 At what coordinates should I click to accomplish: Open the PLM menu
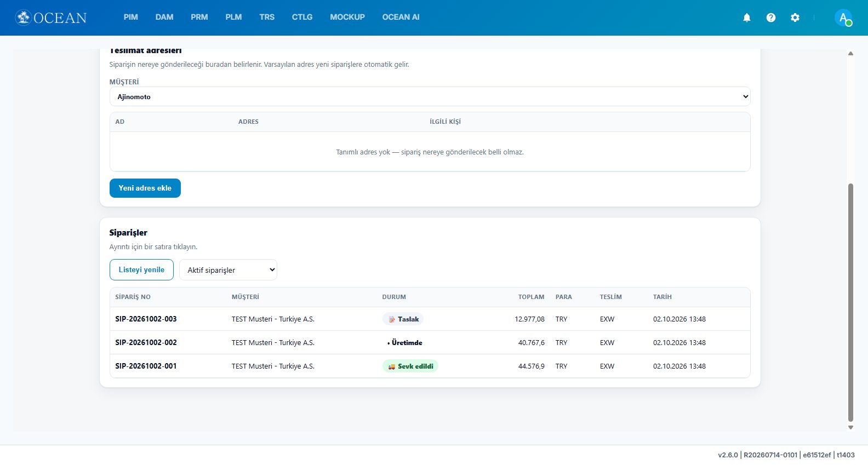pyautogui.click(x=233, y=17)
